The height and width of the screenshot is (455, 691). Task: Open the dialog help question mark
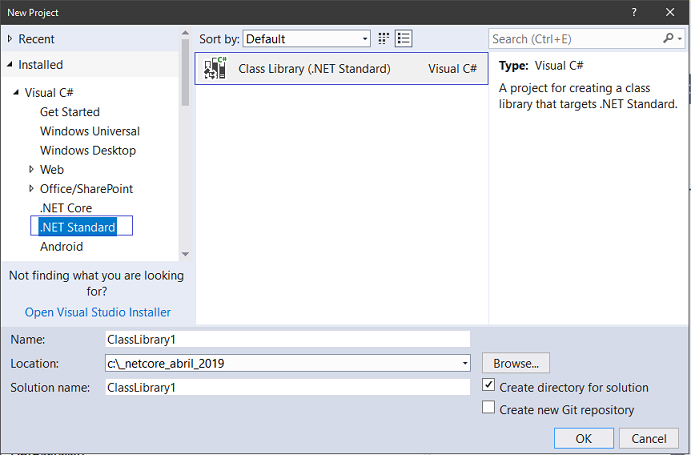(634, 12)
